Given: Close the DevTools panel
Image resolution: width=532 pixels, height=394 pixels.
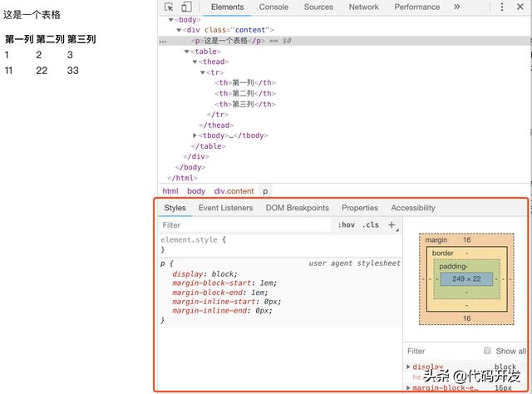Looking at the screenshot, I should (520, 7).
